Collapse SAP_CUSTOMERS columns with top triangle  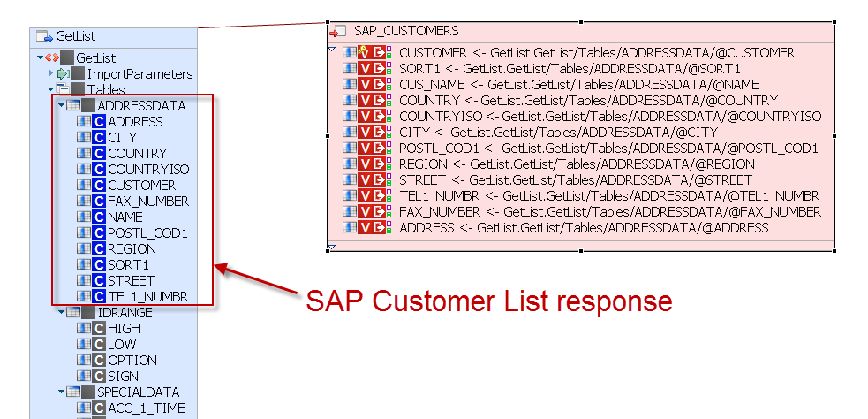point(332,50)
